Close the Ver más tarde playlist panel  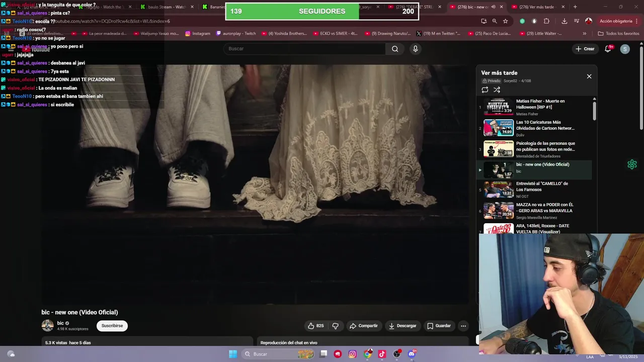click(x=589, y=76)
